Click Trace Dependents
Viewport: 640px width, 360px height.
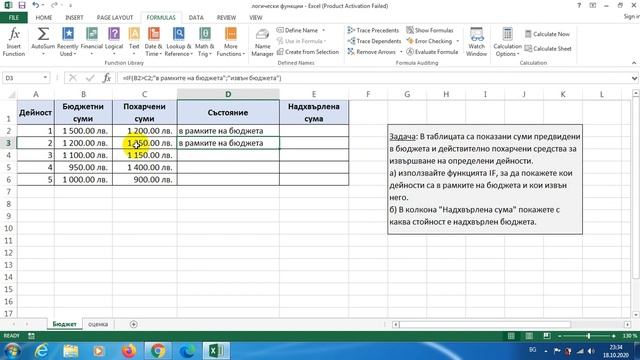[x=374, y=41]
